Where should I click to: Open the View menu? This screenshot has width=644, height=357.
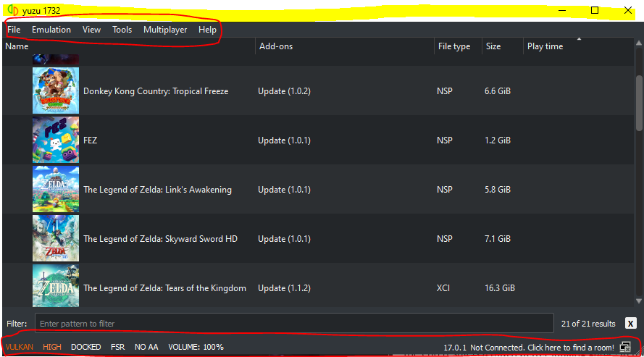(x=91, y=30)
